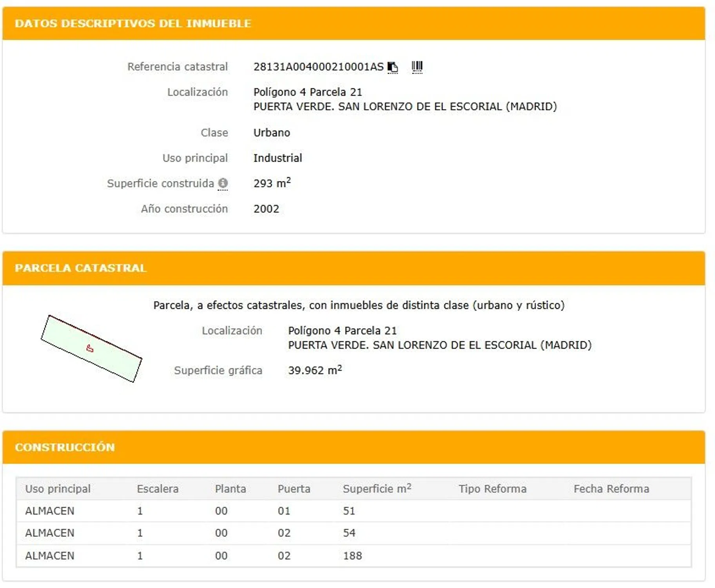Select the ALMACEN row with surface 51
The width and height of the screenshot is (715, 588).
[50, 511]
